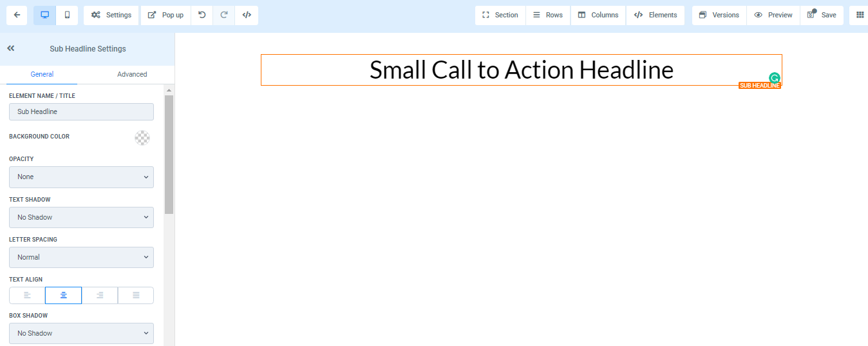Open the Columns manager

click(x=598, y=15)
